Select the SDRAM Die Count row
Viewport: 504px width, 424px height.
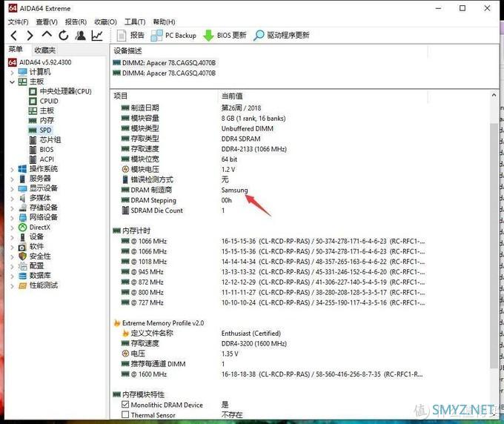click(273, 211)
